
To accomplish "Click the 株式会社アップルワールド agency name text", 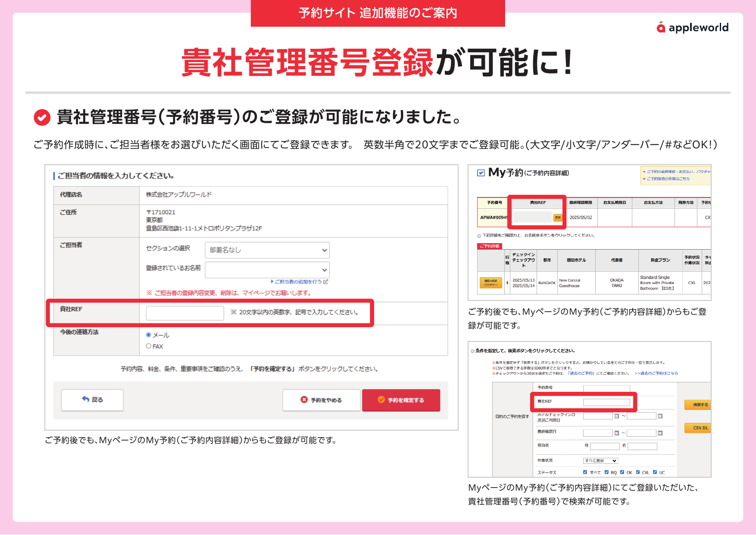I will (x=179, y=194).
